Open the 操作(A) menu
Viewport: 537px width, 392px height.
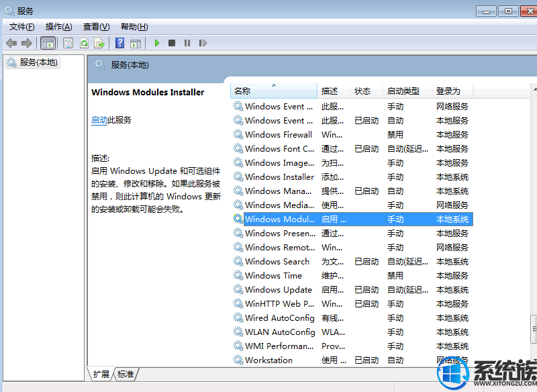[59, 27]
